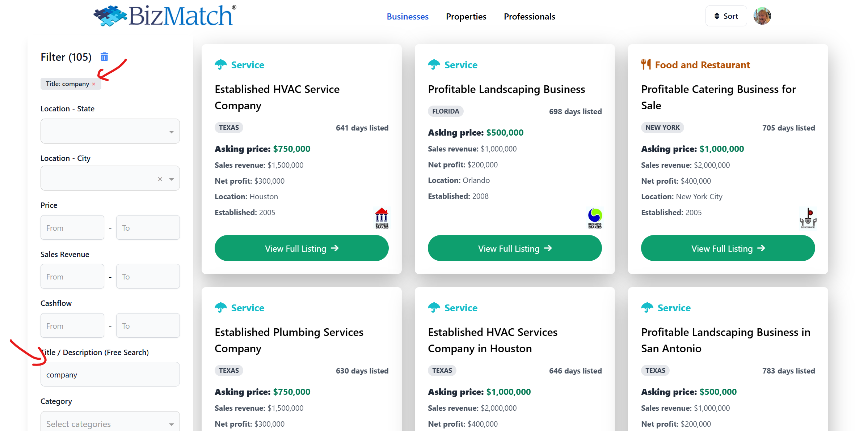Select the Businesses nav item
This screenshot has height=431, width=868.
click(407, 17)
